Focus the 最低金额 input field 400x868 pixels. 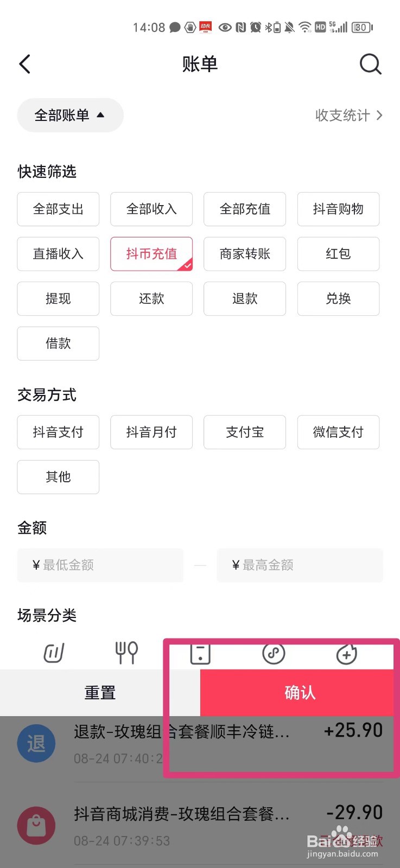click(100, 565)
